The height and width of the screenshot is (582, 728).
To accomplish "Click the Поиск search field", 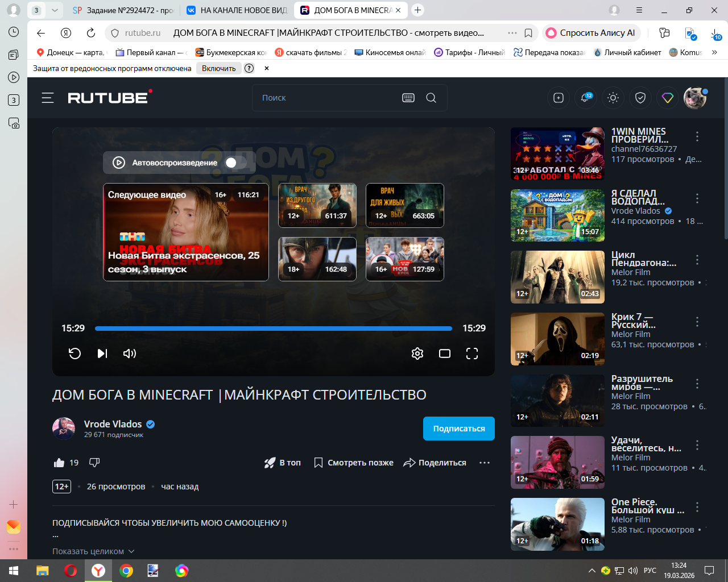I will (x=327, y=98).
